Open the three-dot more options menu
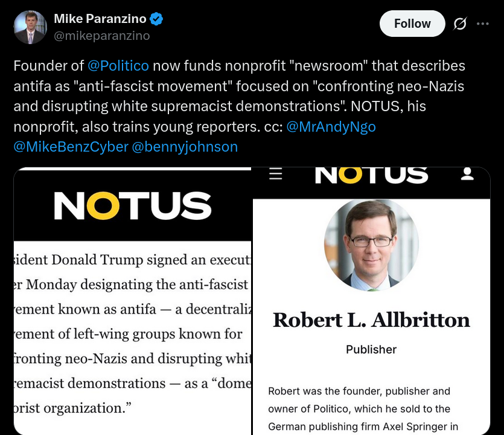This screenshot has height=435, width=504. pos(483,24)
